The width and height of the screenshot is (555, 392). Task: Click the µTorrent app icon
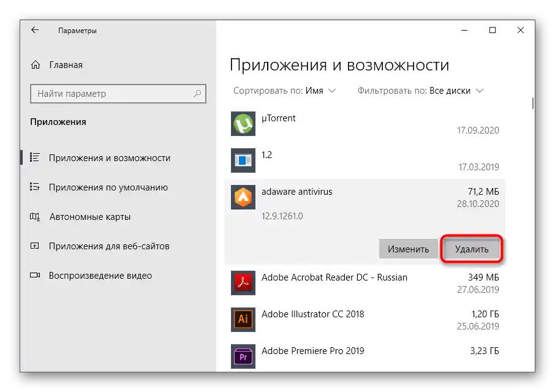tap(243, 124)
